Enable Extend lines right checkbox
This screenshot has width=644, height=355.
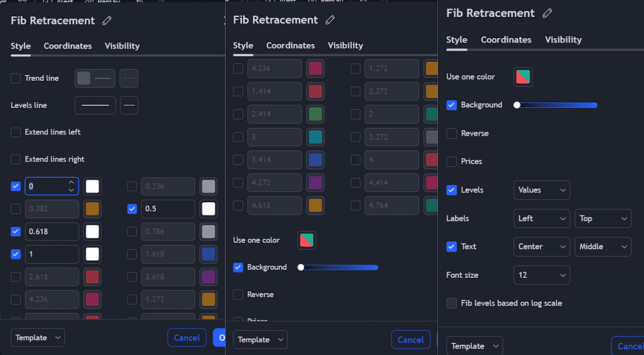pyautogui.click(x=15, y=159)
